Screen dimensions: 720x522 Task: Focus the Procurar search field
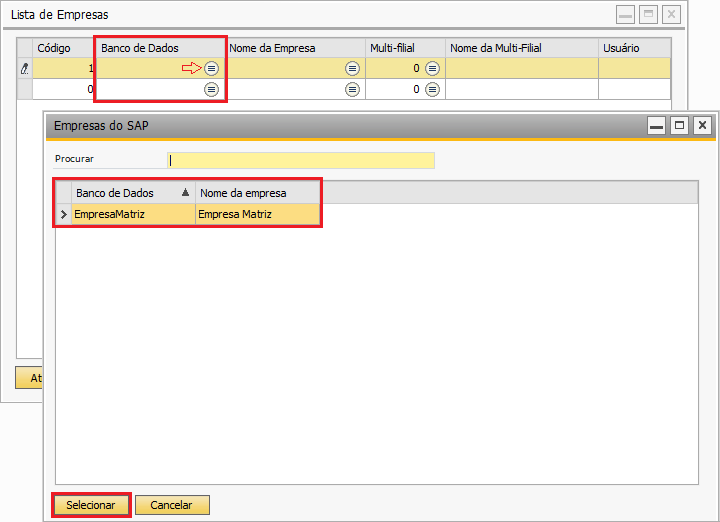click(x=301, y=160)
